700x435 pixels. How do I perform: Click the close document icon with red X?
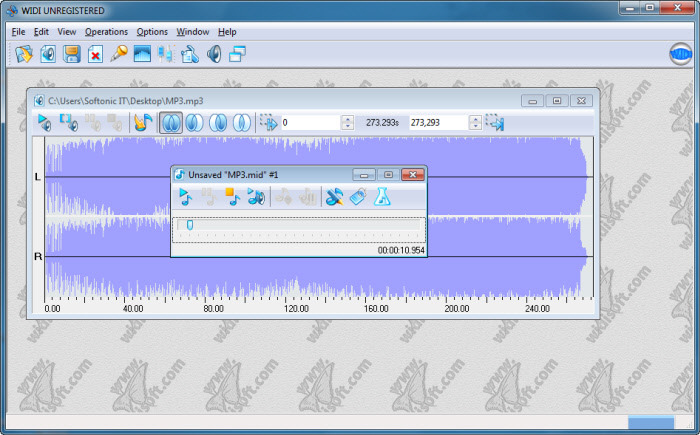coord(95,54)
